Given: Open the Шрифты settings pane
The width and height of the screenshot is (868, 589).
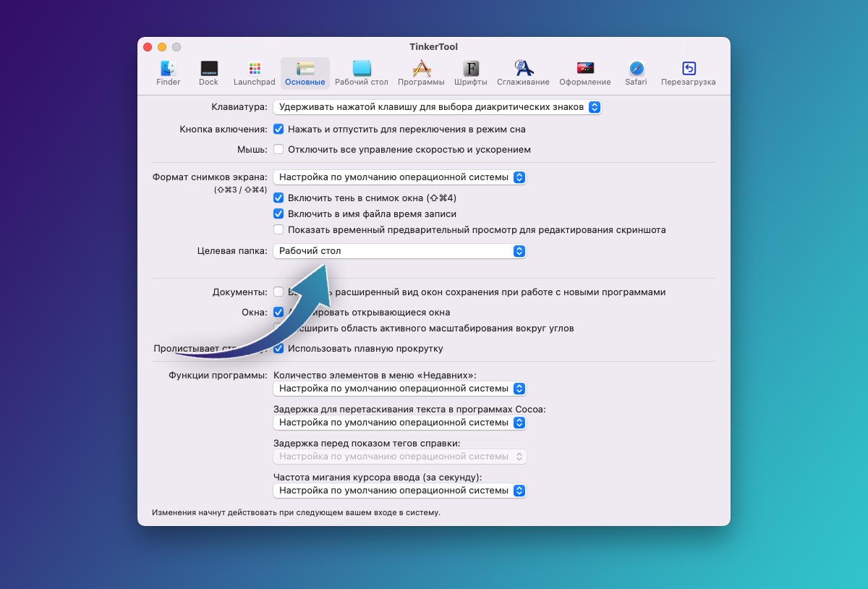Looking at the screenshot, I should (x=471, y=73).
